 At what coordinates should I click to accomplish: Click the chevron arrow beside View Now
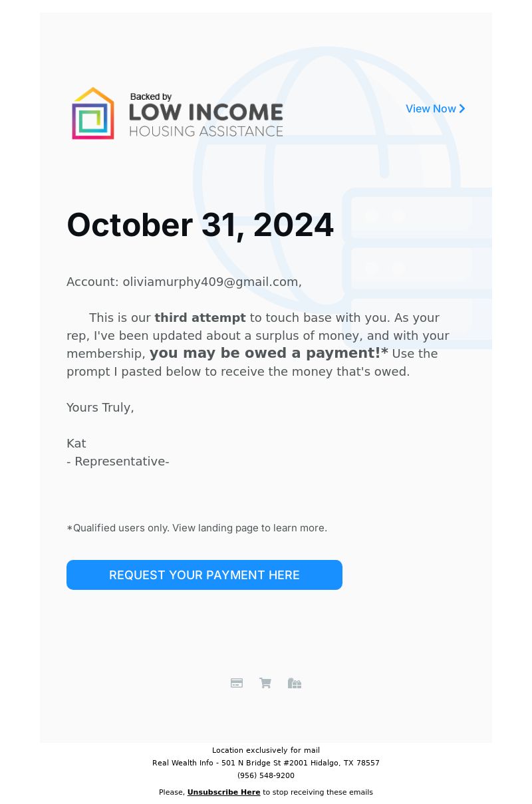click(x=462, y=108)
